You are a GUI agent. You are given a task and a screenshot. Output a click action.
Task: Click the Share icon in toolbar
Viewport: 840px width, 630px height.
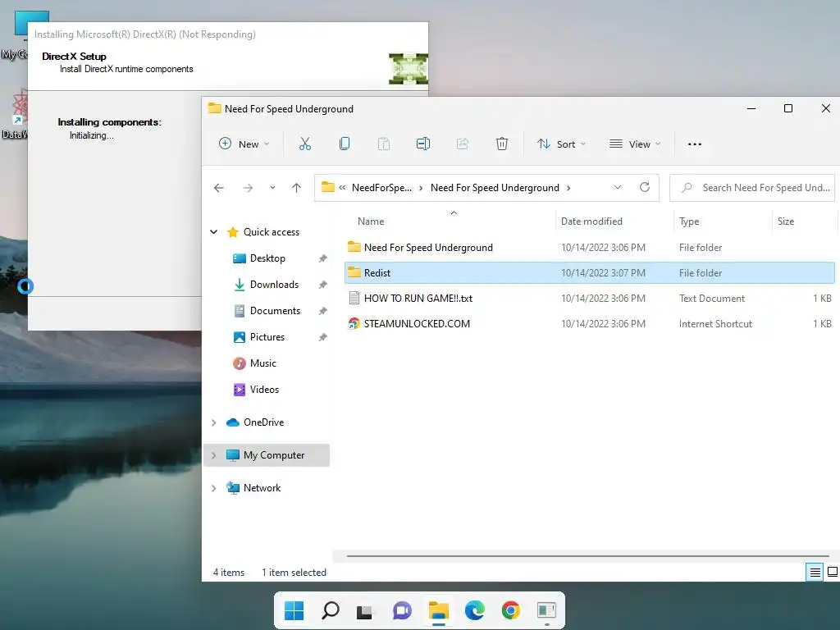(x=463, y=144)
